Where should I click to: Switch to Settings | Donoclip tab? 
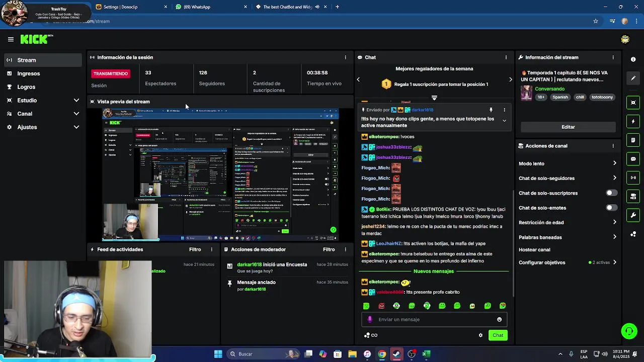131,7
